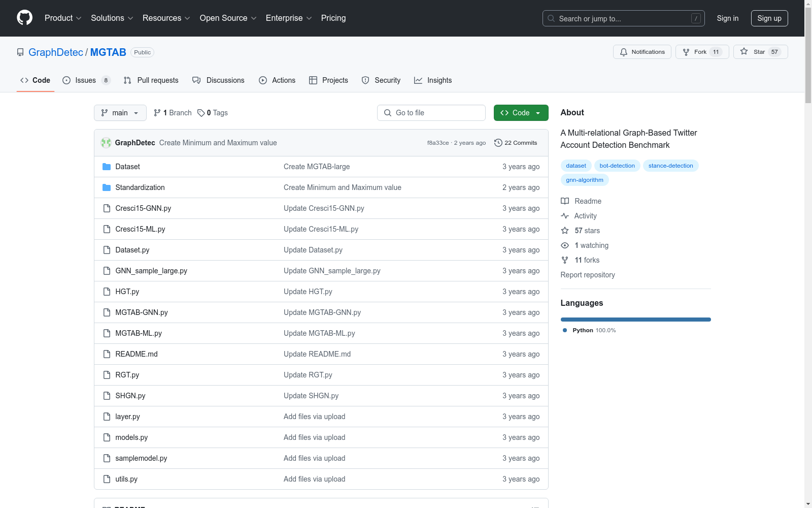Switch to the Actions tab
The image size is (812, 508).
[277, 80]
